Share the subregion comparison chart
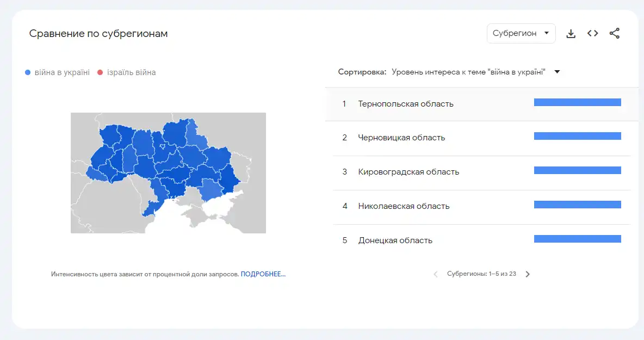The image size is (644, 340). tap(615, 33)
